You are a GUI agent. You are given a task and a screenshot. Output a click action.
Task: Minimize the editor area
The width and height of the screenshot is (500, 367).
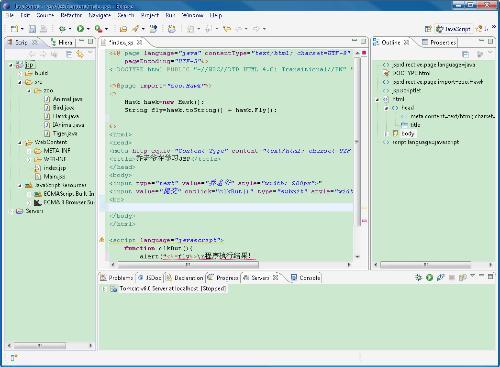355,41
